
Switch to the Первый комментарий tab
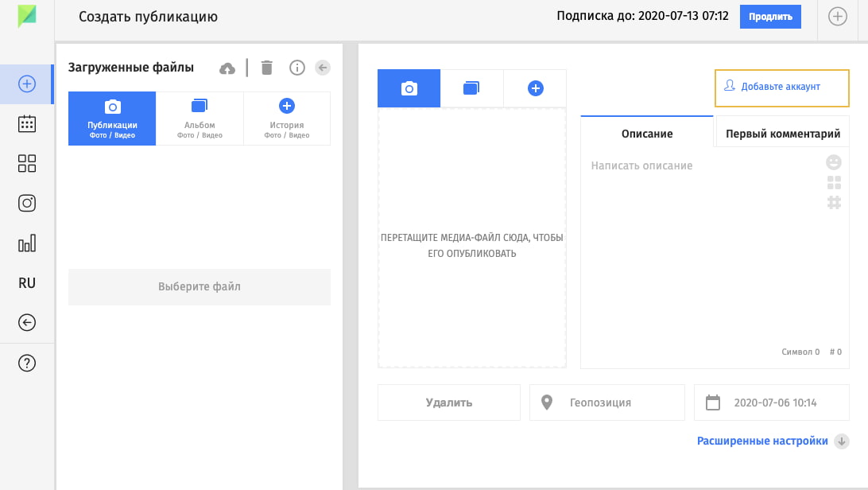coord(782,134)
